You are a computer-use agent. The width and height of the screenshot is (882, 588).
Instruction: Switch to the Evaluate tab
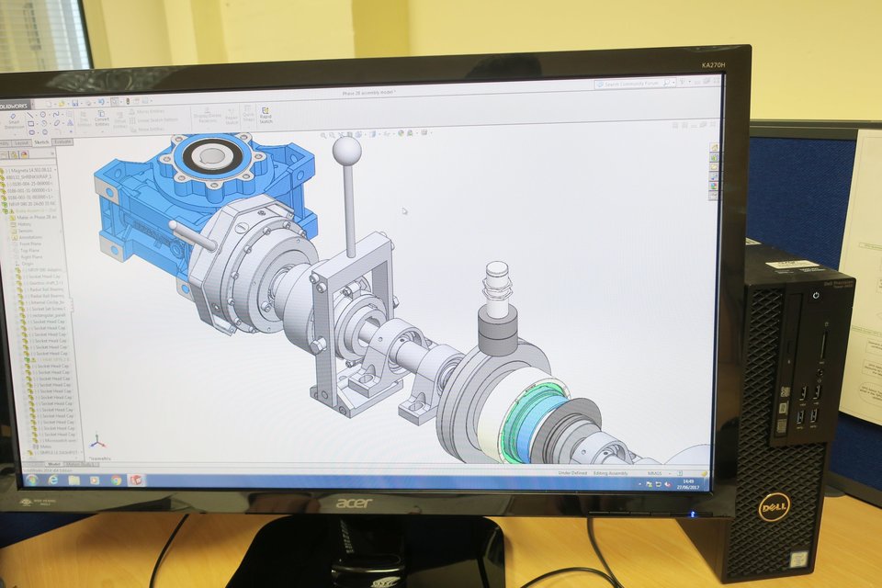pos(62,142)
